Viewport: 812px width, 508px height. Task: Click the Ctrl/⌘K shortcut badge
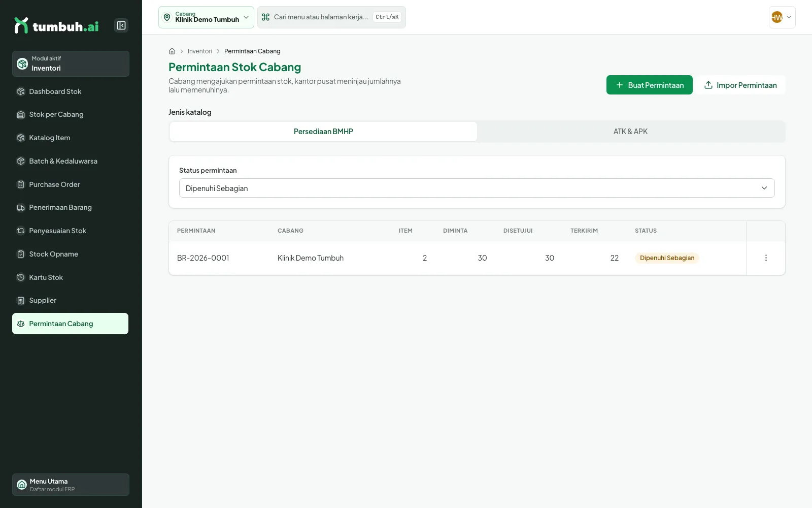[x=387, y=17]
